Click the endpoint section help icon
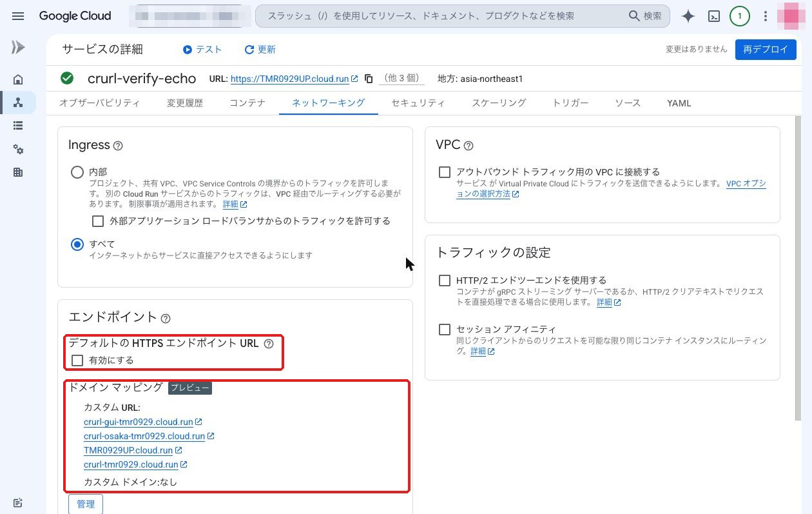 166,318
